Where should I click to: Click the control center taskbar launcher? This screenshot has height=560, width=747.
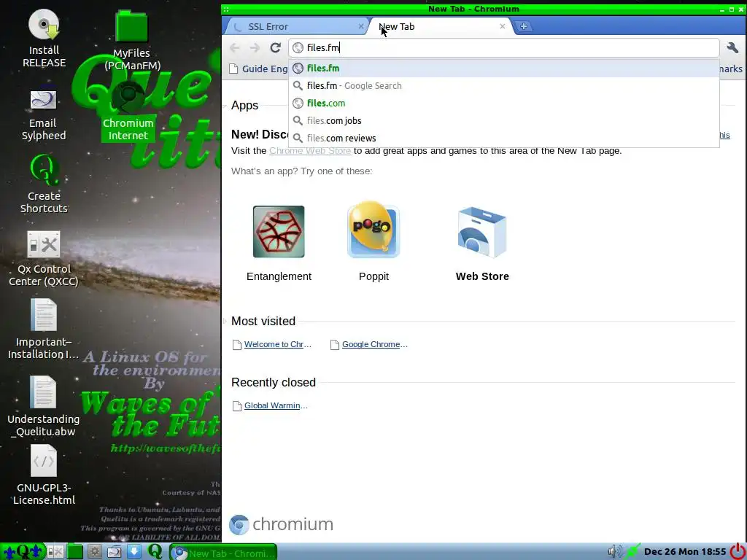pyautogui.click(x=55, y=551)
